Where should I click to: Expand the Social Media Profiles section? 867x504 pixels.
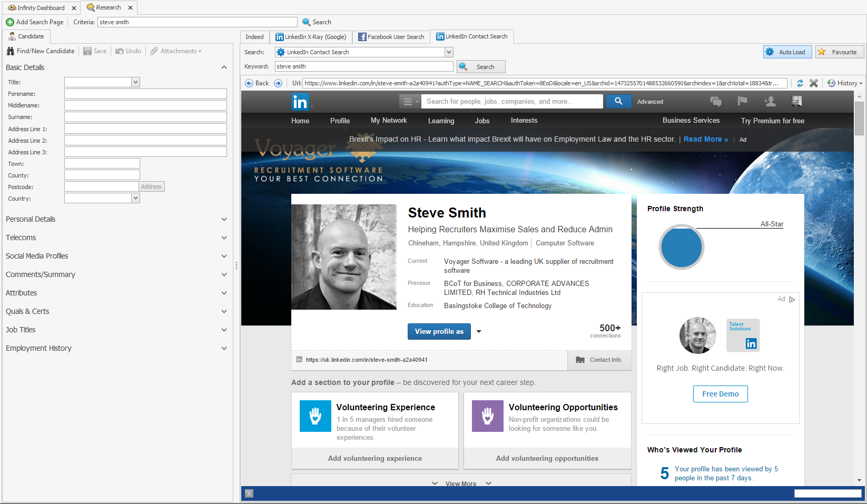[x=224, y=256]
